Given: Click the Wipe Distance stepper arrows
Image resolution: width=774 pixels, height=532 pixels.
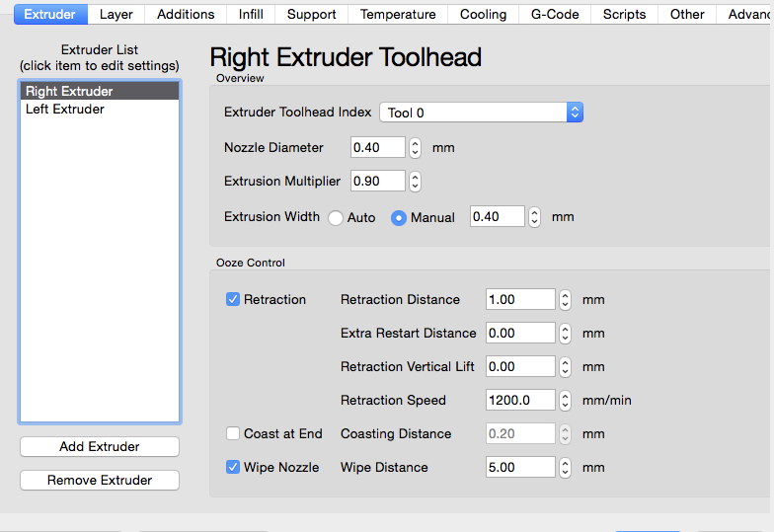Looking at the screenshot, I should pyautogui.click(x=566, y=468).
